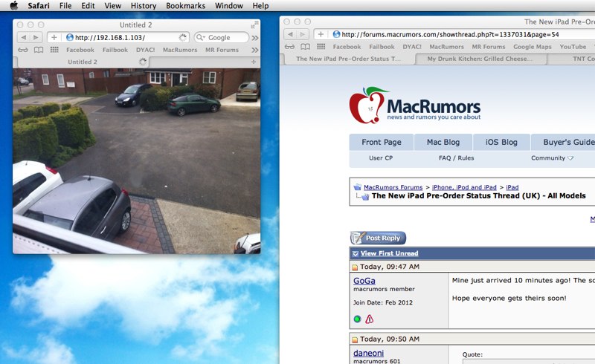Open the Edit menu
The image size is (595, 364).
[88, 6]
